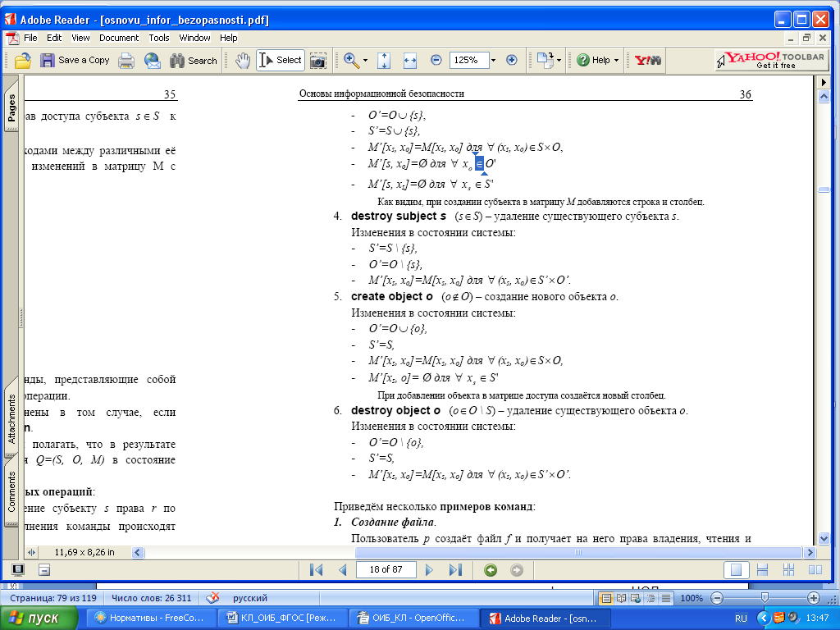This screenshot has width=840, height=630.
Task: Switch to Continuous page layout
Action: click(x=762, y=570)
